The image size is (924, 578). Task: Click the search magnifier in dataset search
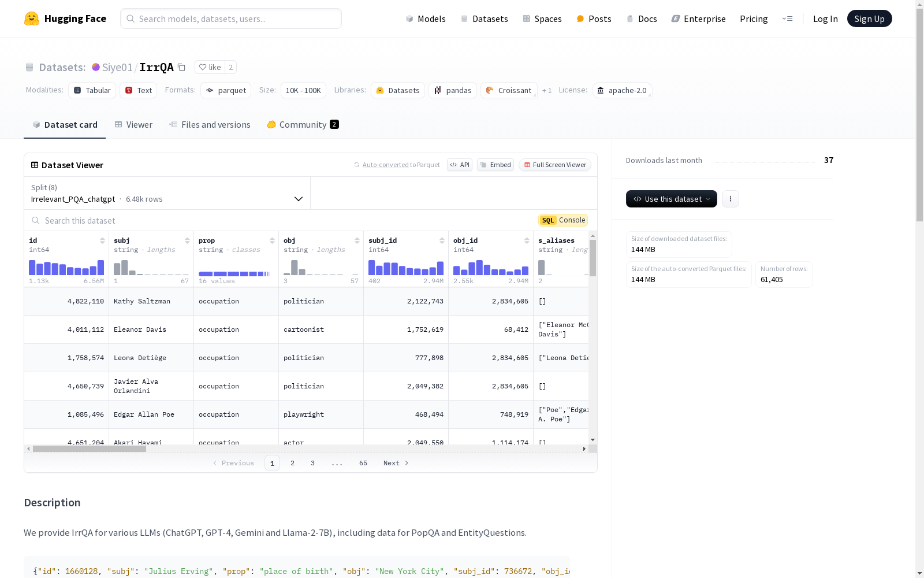click(x=36, y=220)
